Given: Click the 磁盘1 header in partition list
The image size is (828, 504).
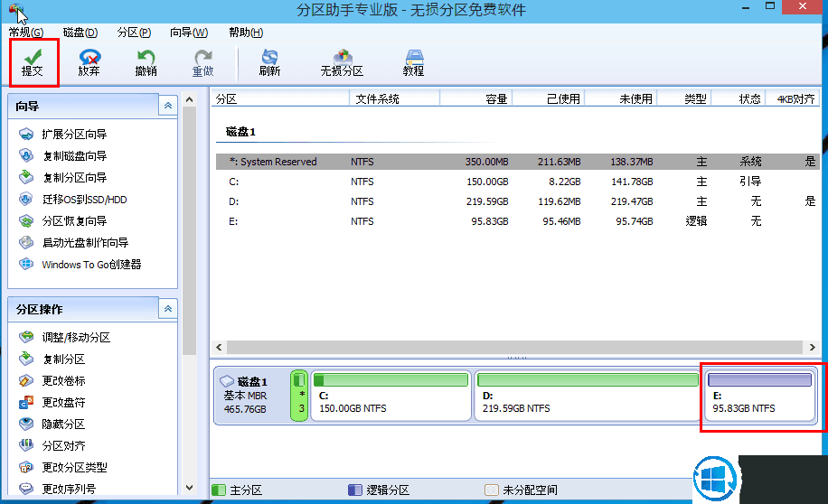Looking at the screenshot, I should (x=240, y=132).
